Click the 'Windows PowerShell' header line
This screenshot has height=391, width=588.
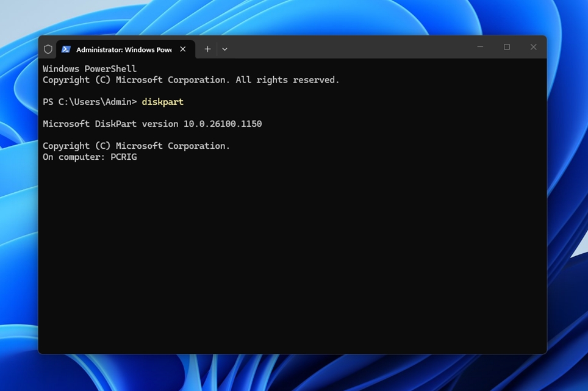click(x=90, y=68)
